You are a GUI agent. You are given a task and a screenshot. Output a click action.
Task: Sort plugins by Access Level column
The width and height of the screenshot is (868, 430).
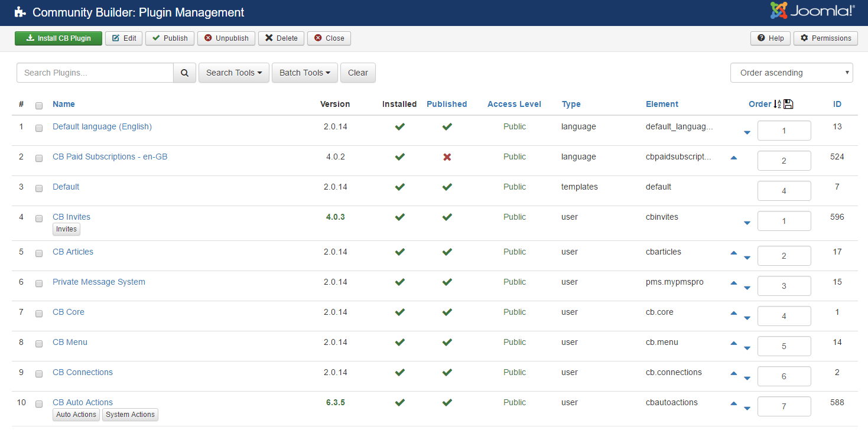click(x=514, y=104)
